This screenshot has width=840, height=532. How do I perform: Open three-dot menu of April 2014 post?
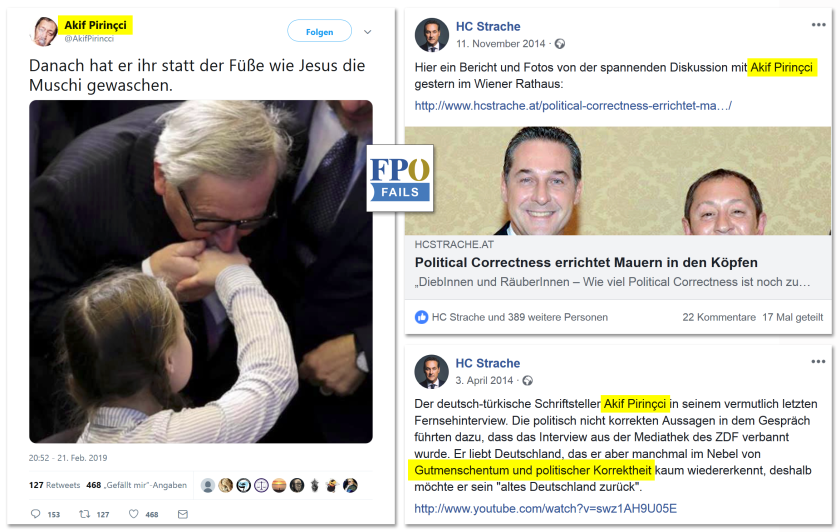click(x=818, y=362)
